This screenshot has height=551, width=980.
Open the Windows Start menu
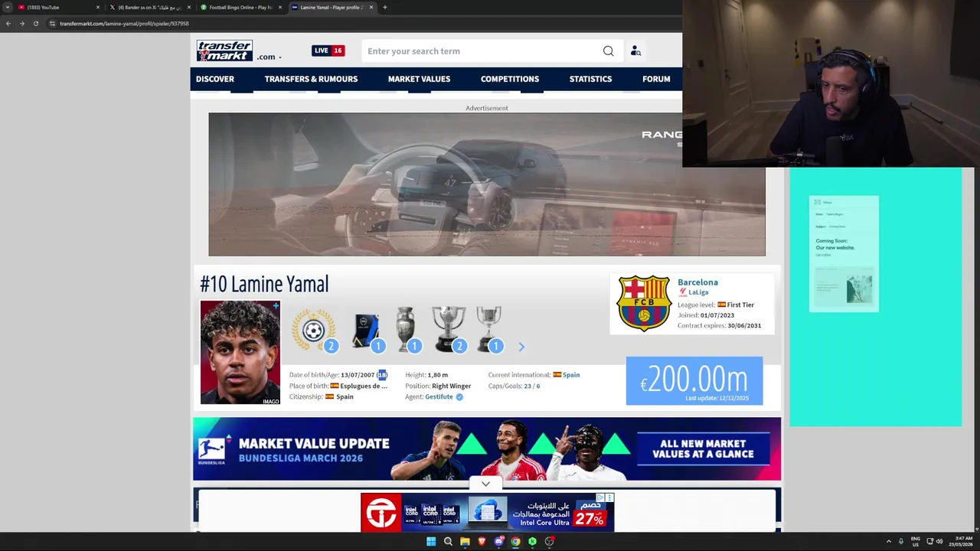tap(431, 541)
